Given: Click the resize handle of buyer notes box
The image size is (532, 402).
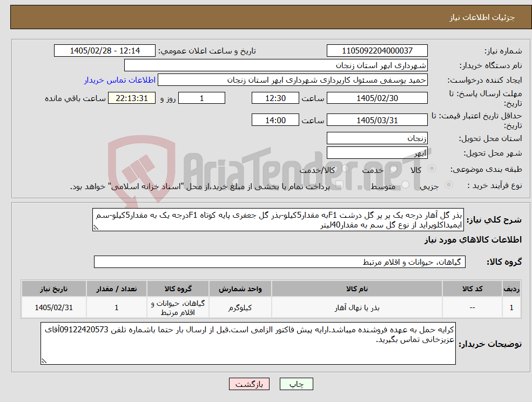Looking at the screenshot, I should (44, 361).
